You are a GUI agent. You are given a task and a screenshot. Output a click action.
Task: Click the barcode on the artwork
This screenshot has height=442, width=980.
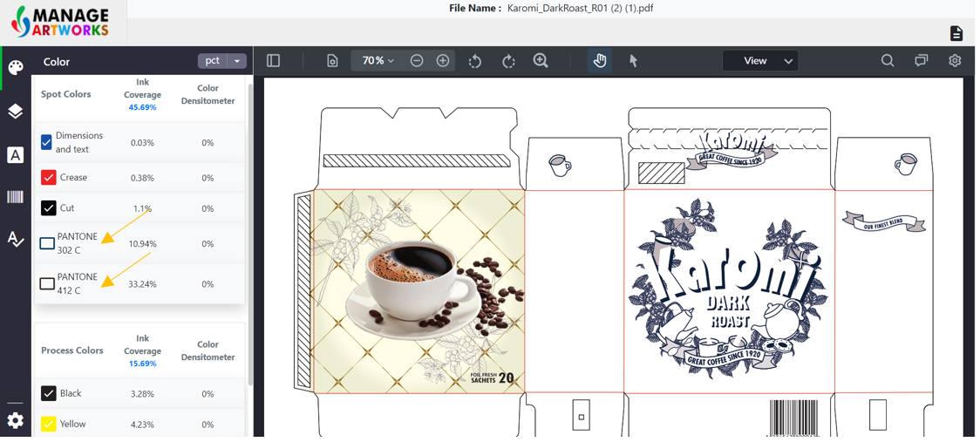click(x=795, y=418)
